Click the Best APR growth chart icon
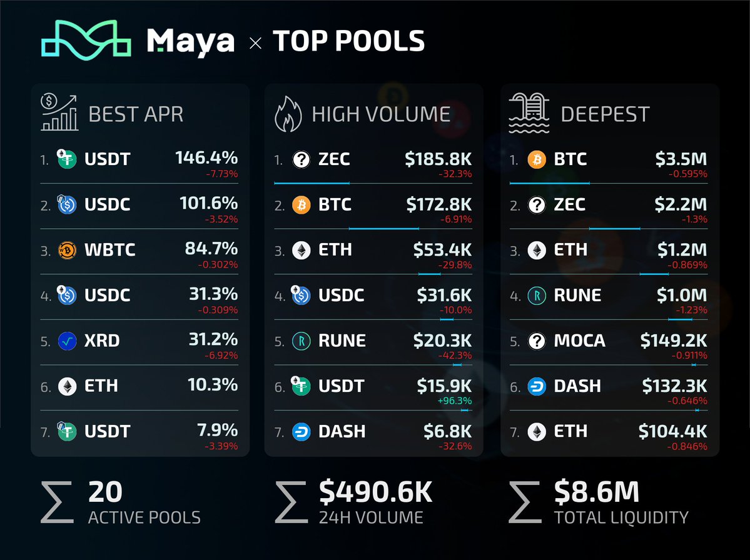Screen dimensions: 750x560 click(x=59, y=113)
